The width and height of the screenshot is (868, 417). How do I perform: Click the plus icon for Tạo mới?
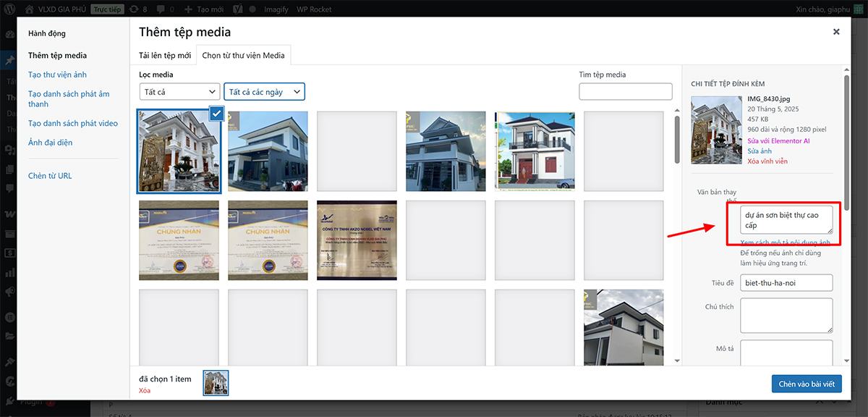tap(189, 10)
